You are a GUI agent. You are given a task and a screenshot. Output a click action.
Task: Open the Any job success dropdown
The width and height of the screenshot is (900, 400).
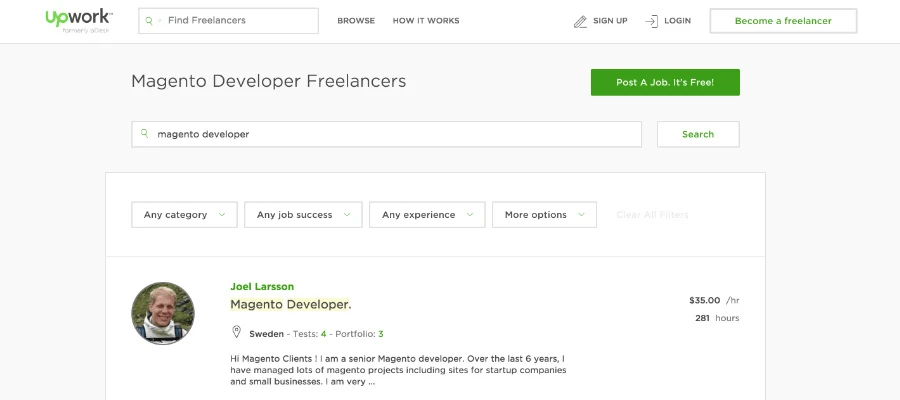pos(303,215)
